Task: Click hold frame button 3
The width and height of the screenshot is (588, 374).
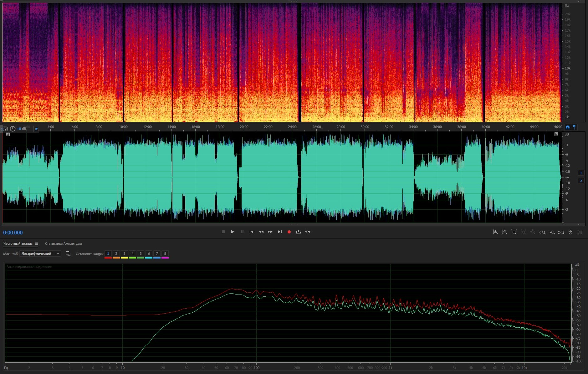Action: point(124,254)
